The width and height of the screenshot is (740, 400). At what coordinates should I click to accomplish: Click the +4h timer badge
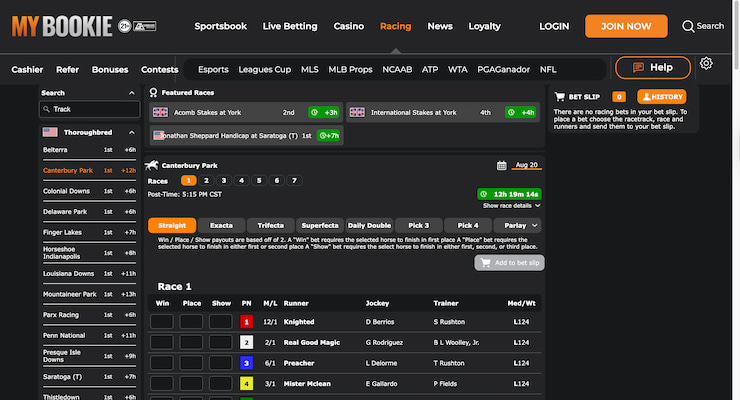521,112
